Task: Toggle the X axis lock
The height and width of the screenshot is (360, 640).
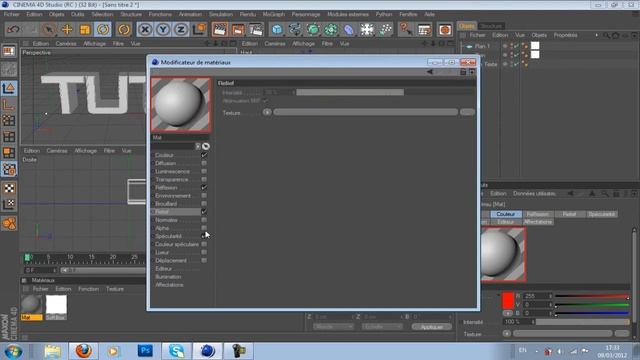Action: coord(145,29)
